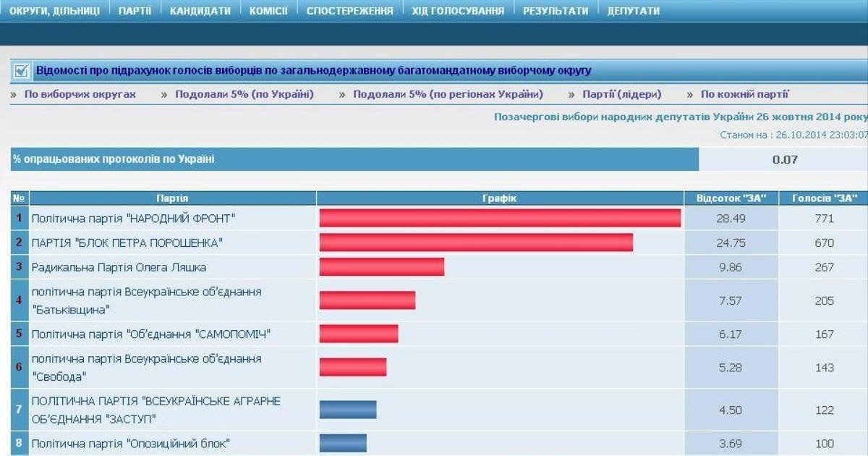868x456 pixels.
Task: Switch to ХІД ГОЛОСУВАННЯ section
Action: pos(458,11)
